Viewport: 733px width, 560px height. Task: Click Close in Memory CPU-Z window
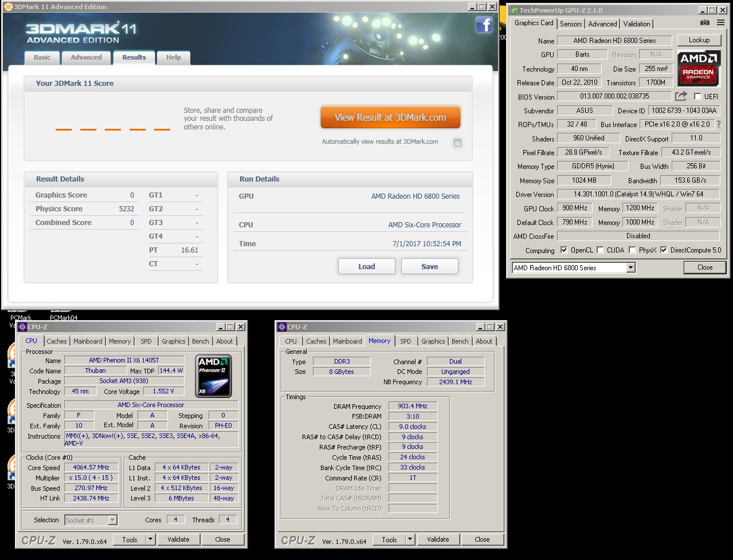coord(482,539)
